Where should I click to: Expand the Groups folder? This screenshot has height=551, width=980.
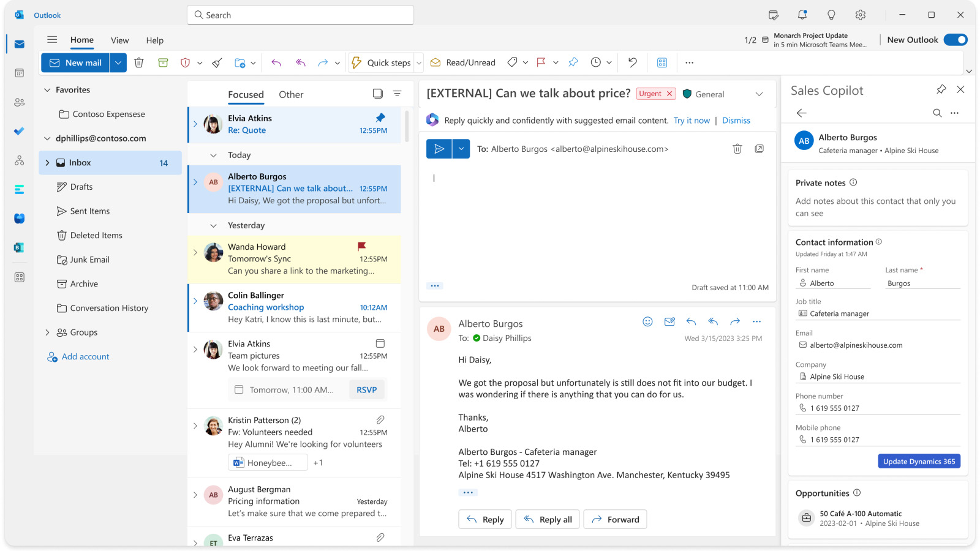[x=47, y=332]
